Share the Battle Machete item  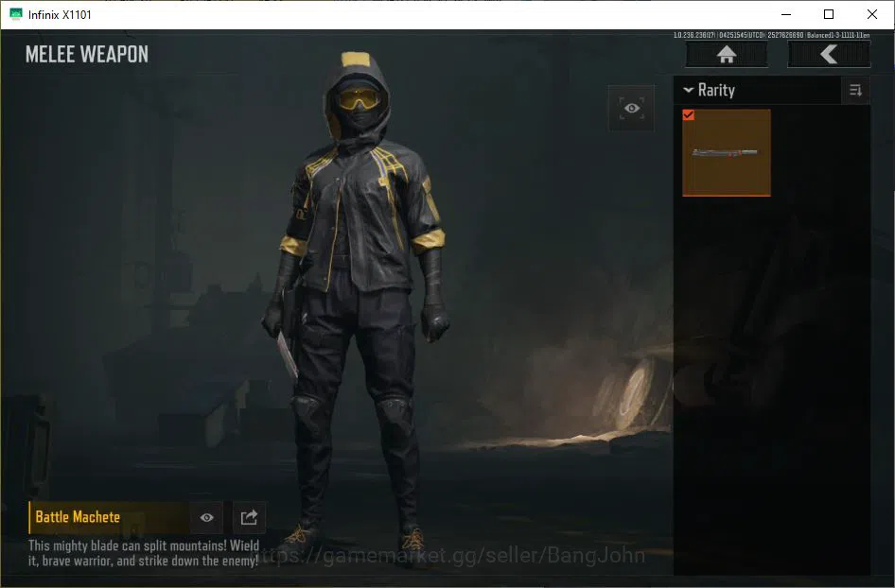click(249, 517)
